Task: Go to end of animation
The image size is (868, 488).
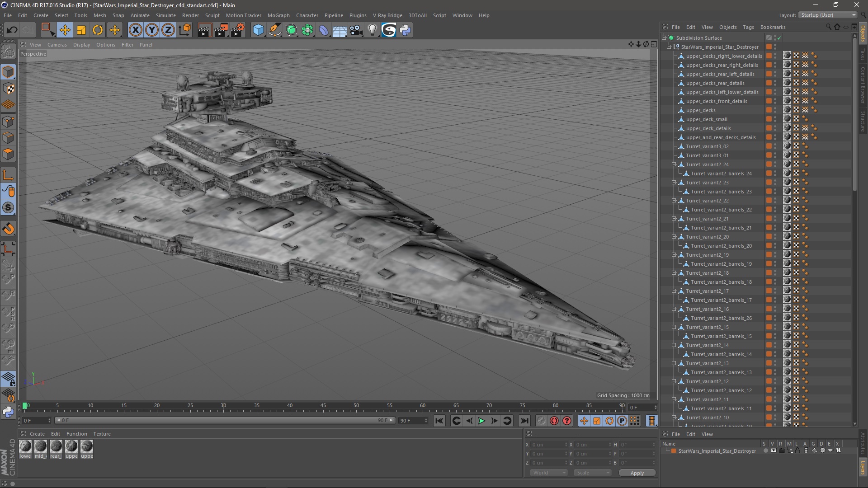Action: tap(524, 421)
